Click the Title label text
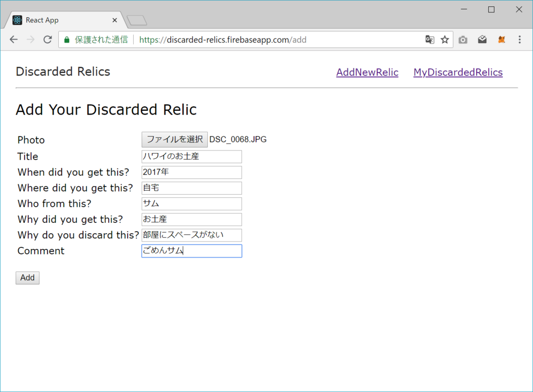The width and height of the screenshot is (533, 392). (28, 156)
